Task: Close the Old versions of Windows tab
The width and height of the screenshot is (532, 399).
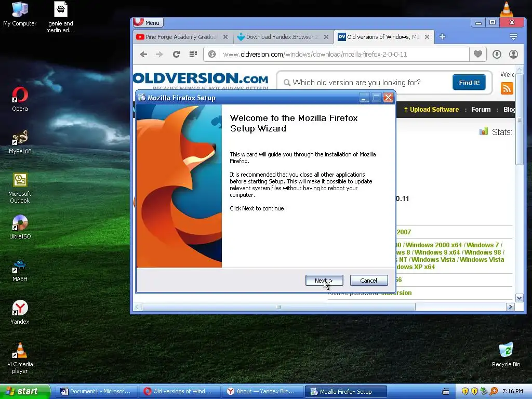Action: [x=427, y=37]
